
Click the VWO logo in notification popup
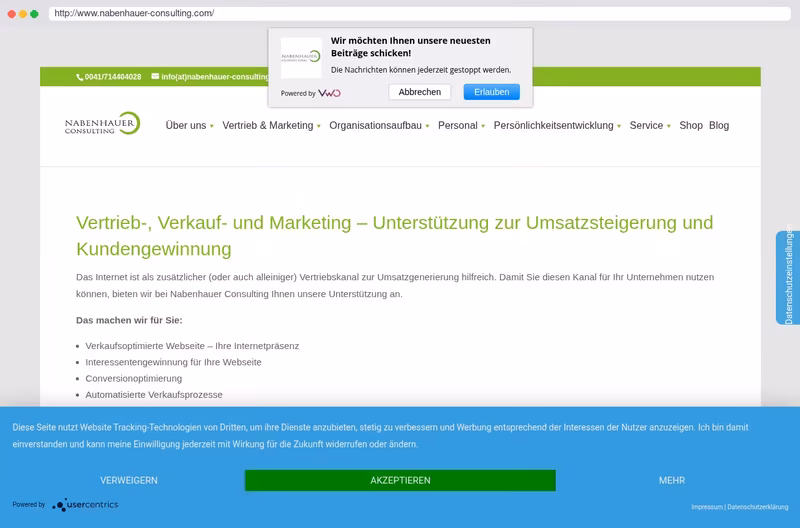pos(329,93)
